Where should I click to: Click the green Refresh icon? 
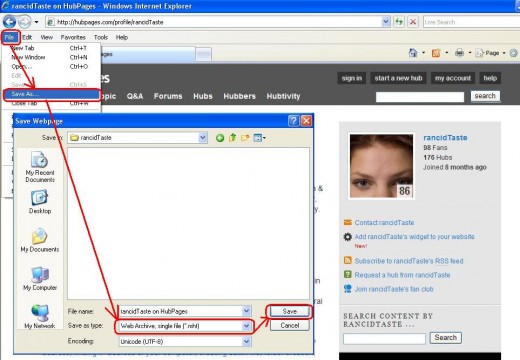[399, 22]
